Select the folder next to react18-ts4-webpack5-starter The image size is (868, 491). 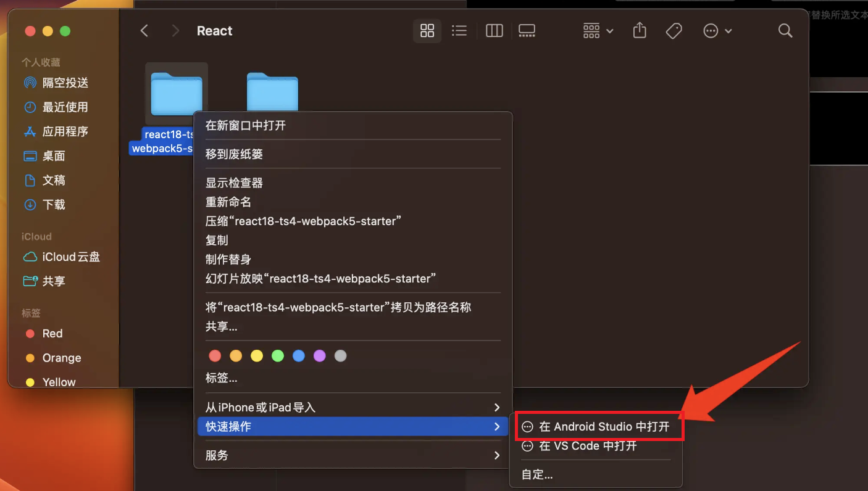point(272,93)
